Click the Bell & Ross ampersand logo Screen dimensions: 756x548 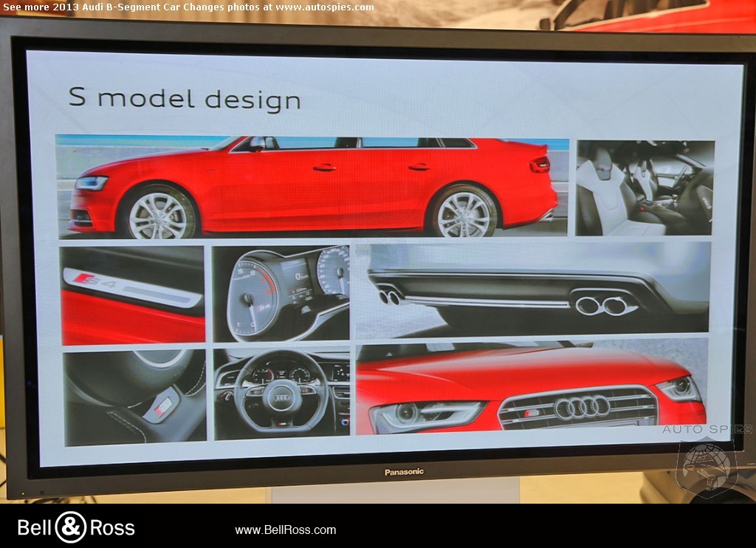point(71,527)
